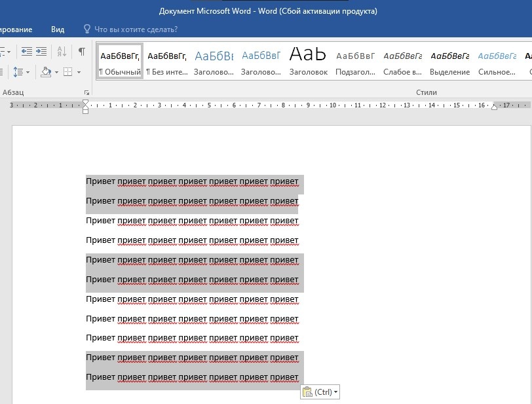This screenshot has height=404, width=532.
Task: Open multilevel list dropdown arrow
Action: (9, 52)
